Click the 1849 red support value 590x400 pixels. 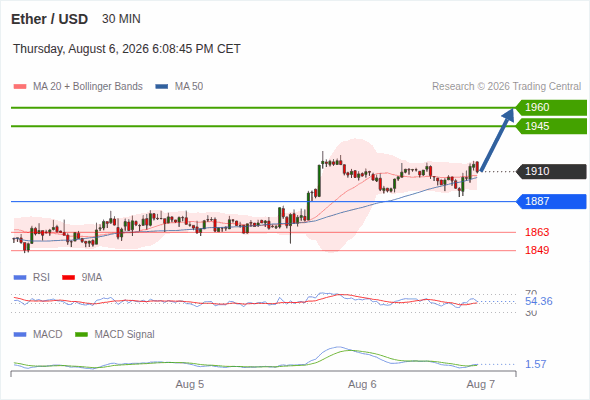[x=537, y=250]
